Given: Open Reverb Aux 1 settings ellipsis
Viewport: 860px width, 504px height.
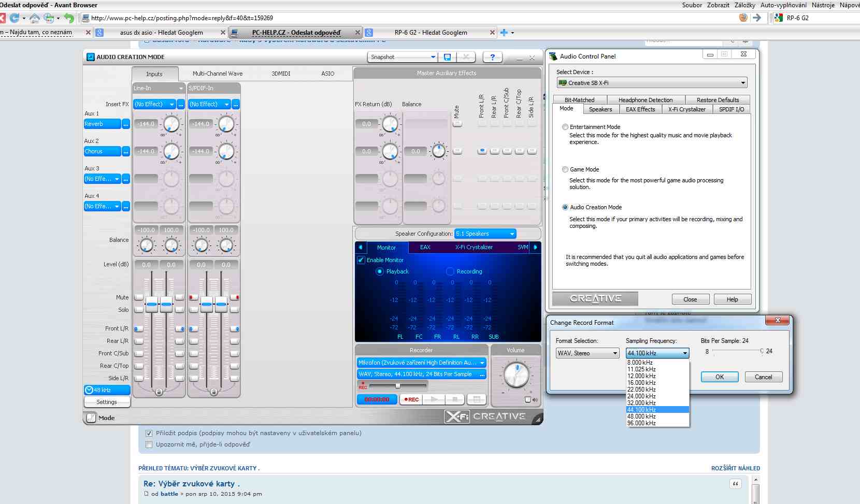Looking at the screenshot, I should pyautogui.click(x=126, y=124).
